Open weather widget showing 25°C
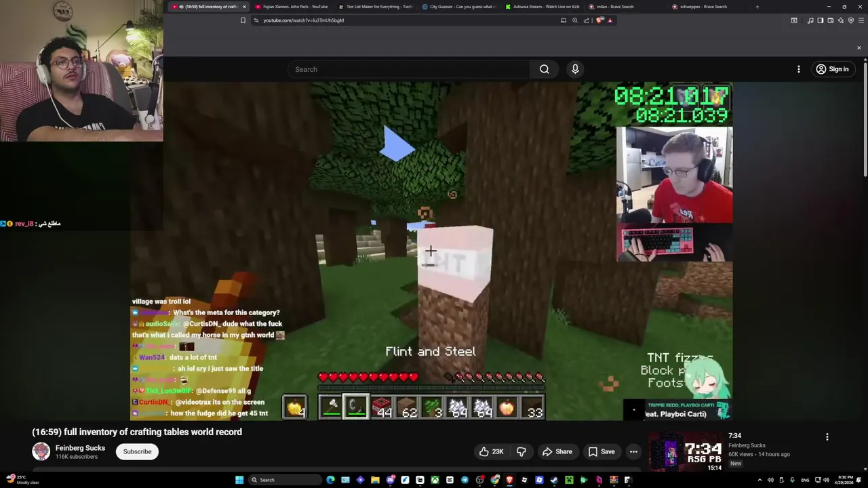The height and width of the screenshot is (488, 868). point(23,480)
